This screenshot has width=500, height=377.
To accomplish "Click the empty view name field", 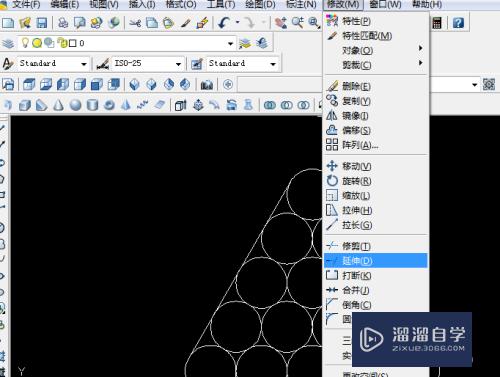I will 280,85.
